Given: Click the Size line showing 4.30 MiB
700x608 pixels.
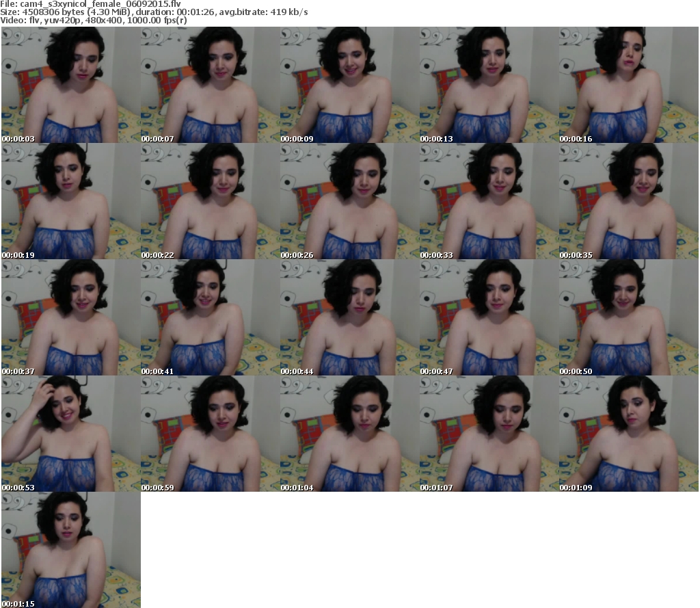Looking at the screenshot, I should pos(154,12).
